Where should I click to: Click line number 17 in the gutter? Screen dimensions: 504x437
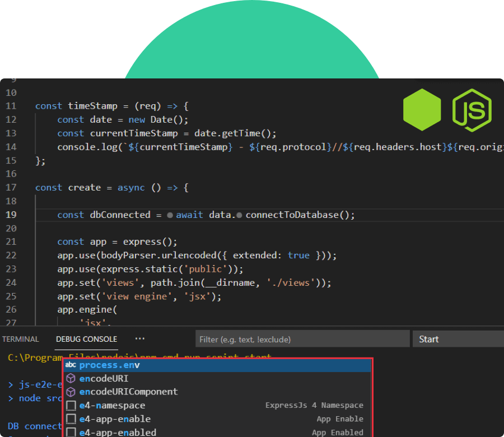coord(11,188)
